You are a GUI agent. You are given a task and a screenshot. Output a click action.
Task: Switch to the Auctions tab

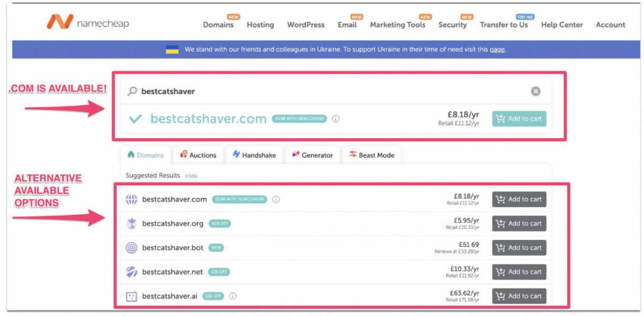[198, 155]
